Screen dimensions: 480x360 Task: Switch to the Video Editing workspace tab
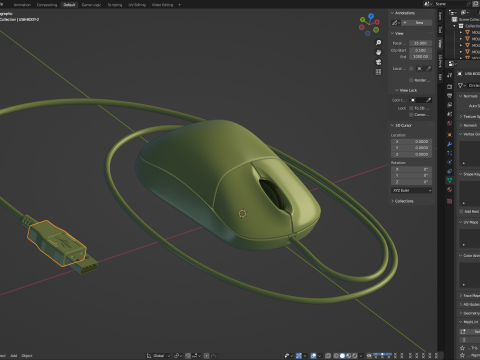(x=162, y=5)
